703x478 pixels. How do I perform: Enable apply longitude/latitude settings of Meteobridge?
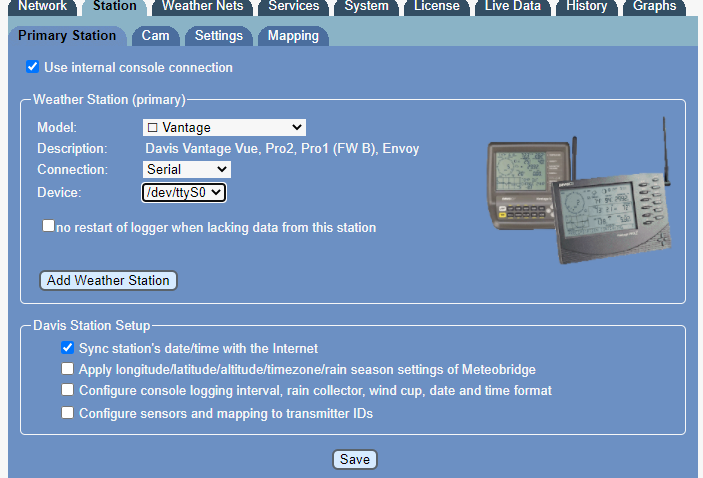(x=67, y=369)
